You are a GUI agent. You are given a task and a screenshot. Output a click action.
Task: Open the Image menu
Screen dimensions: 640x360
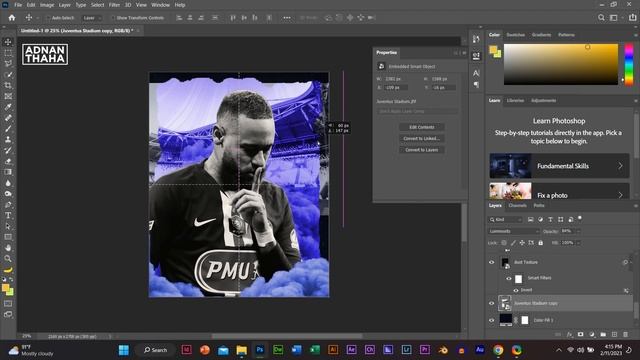pos(47,5)
